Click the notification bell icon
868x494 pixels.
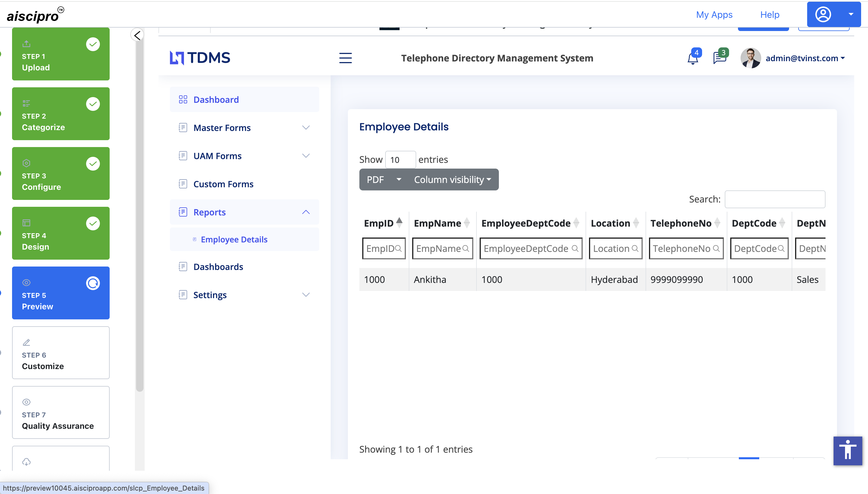pyautogui.click(x=692, y=58)
